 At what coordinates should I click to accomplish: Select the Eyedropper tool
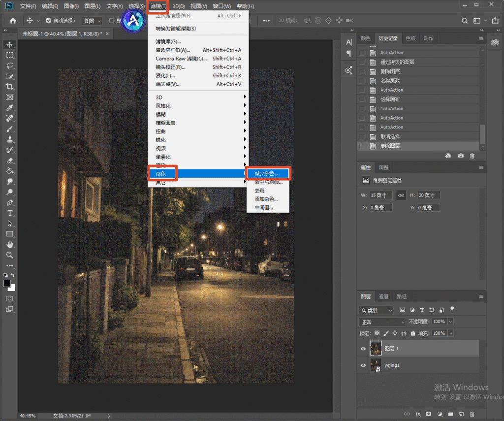pyautogui.click(x=10, y=108)
